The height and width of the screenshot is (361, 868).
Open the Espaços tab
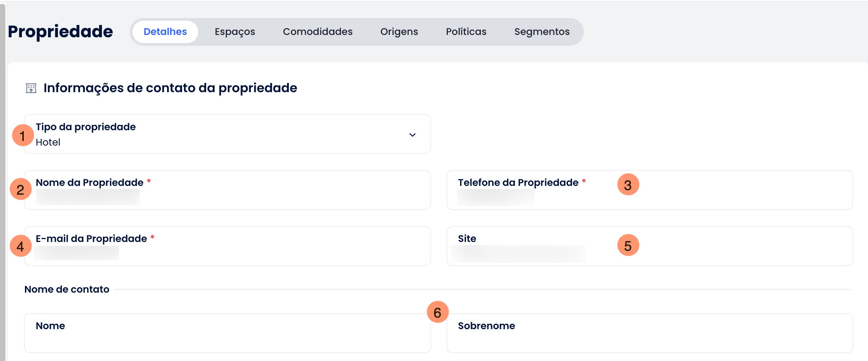pyautogui.click(x=235, y=32)
